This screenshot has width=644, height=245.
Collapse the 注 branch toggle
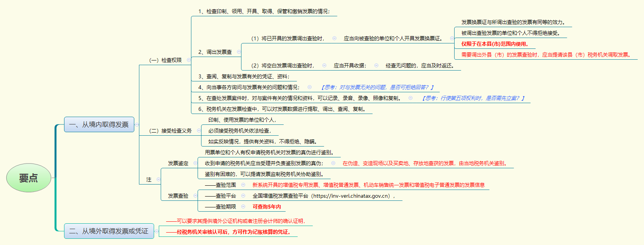[158, 179]
